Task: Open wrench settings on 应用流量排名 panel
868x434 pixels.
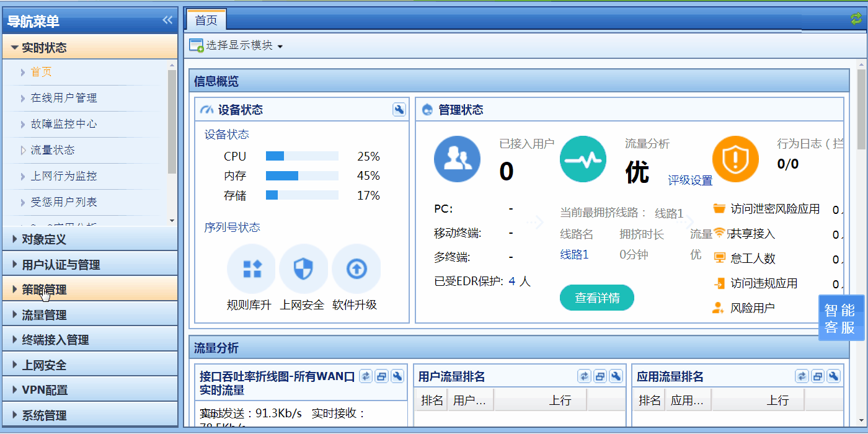Action: coord(833,376)
